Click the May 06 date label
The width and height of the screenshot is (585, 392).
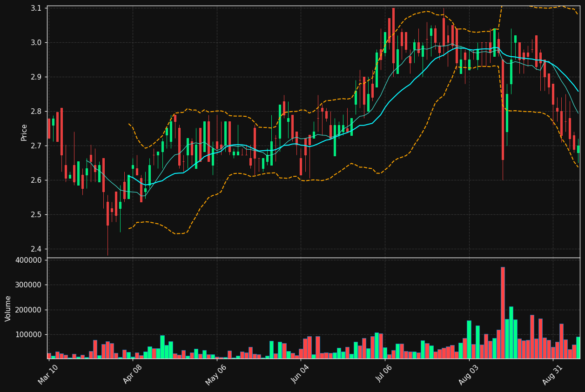coord(215,374)
